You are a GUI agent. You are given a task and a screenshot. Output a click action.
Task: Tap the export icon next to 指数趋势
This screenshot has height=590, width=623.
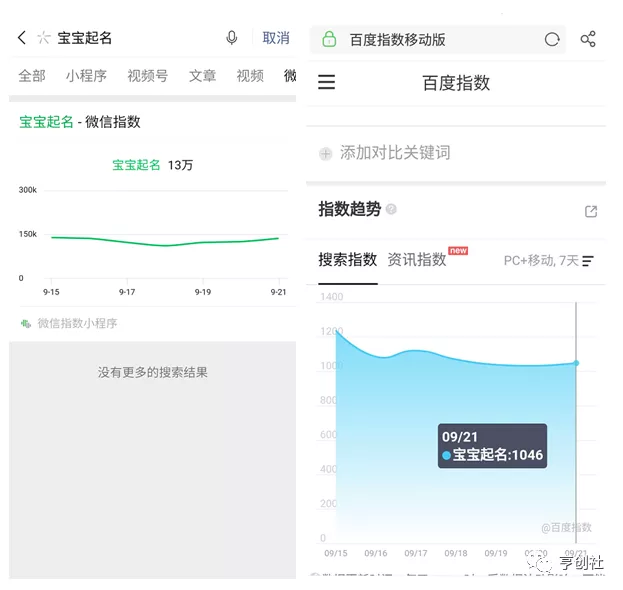coord(591,211)
